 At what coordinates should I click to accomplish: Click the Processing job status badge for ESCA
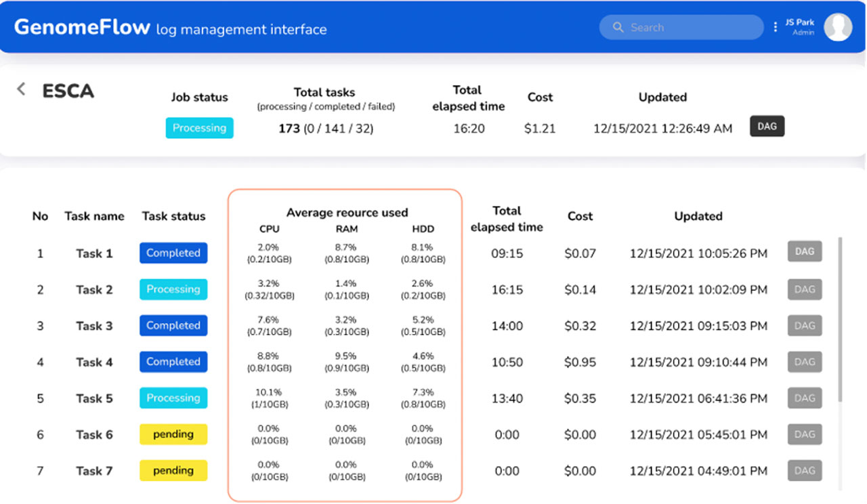point(199,127)
